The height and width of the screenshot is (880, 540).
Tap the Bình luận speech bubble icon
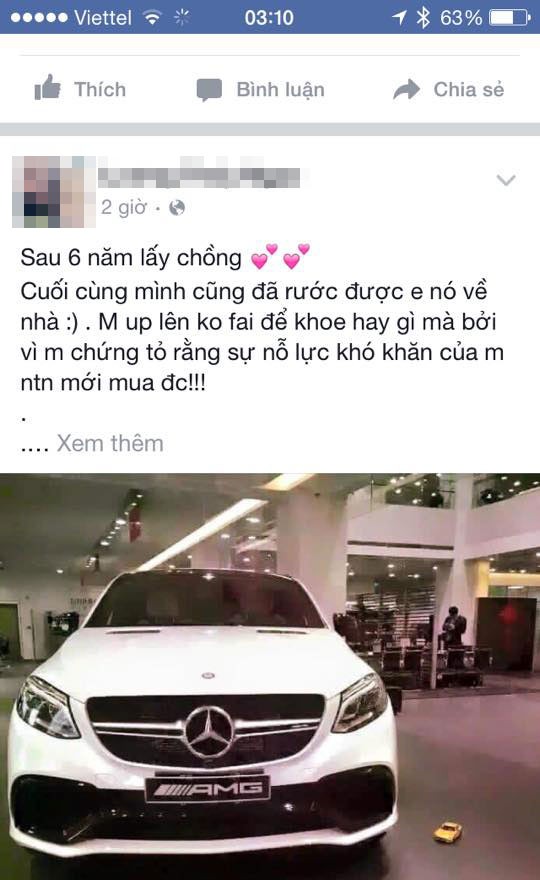coord(209,90)
